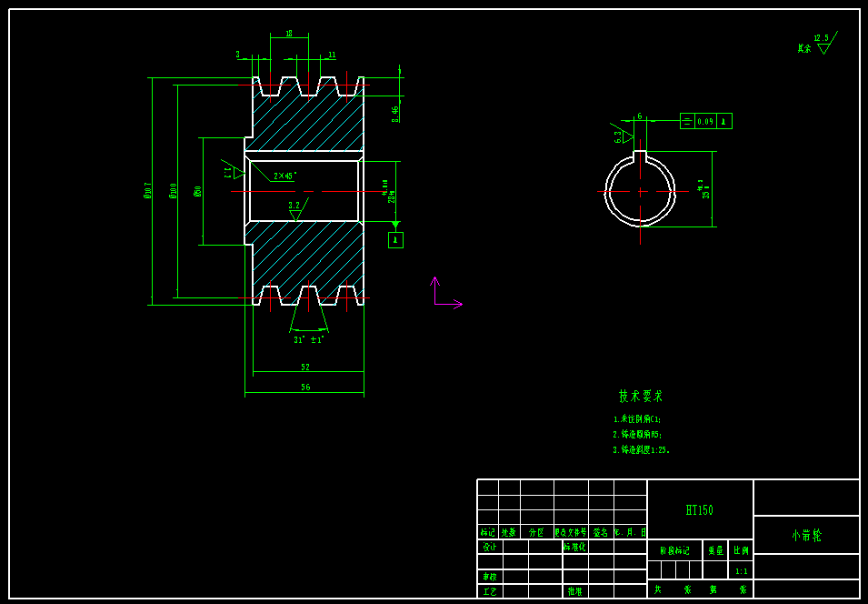Select note 1 about chamfer C1
The width and height of the screenshot is (868, 604).
click(x=637, y=419)
